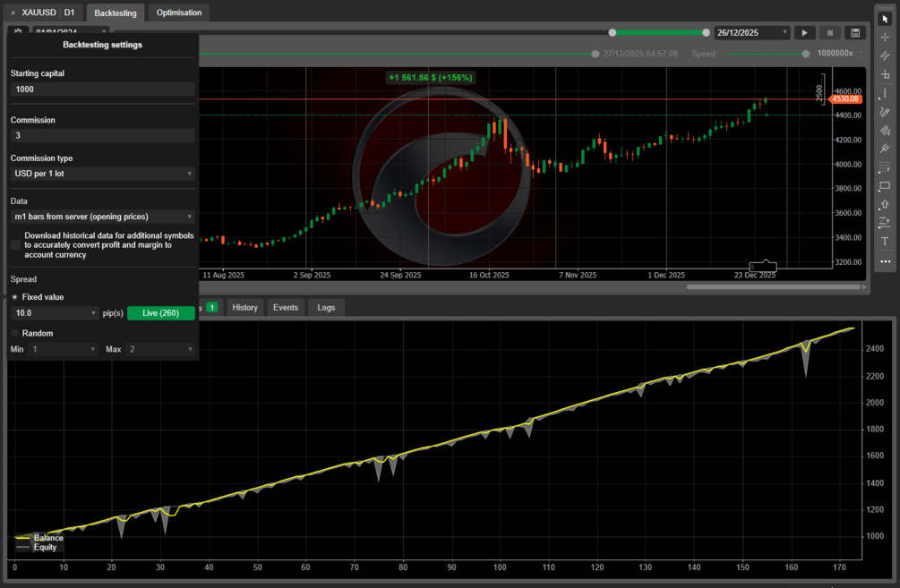Screen dimensions: 900x588
Task: Click the 27/12/2025 04:57:00 timestamp
Action: [x=640, y=54]
